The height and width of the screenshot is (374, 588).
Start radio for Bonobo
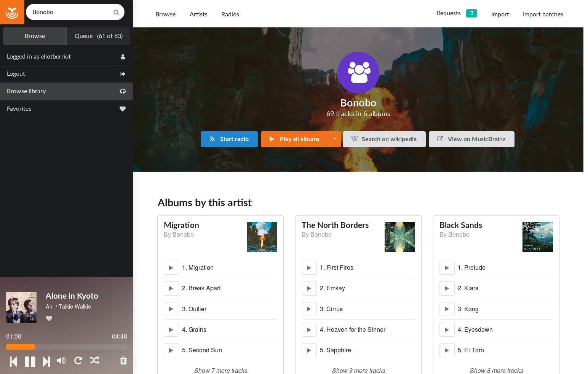pos(229,139)
